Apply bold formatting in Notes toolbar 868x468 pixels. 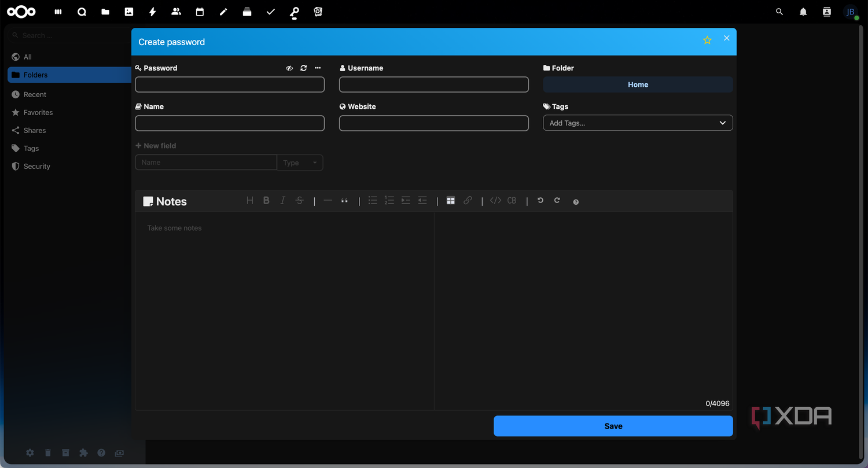tap(266, 201)
